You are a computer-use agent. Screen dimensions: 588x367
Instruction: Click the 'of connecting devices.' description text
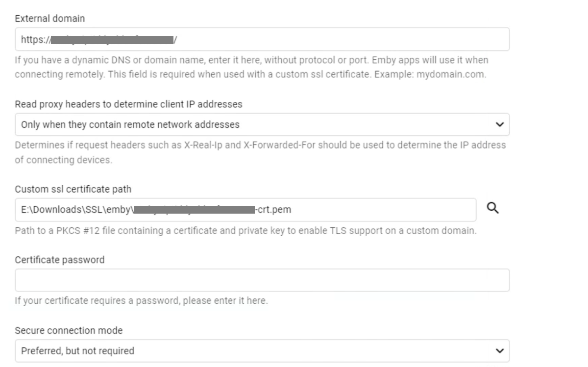(63, 161)
